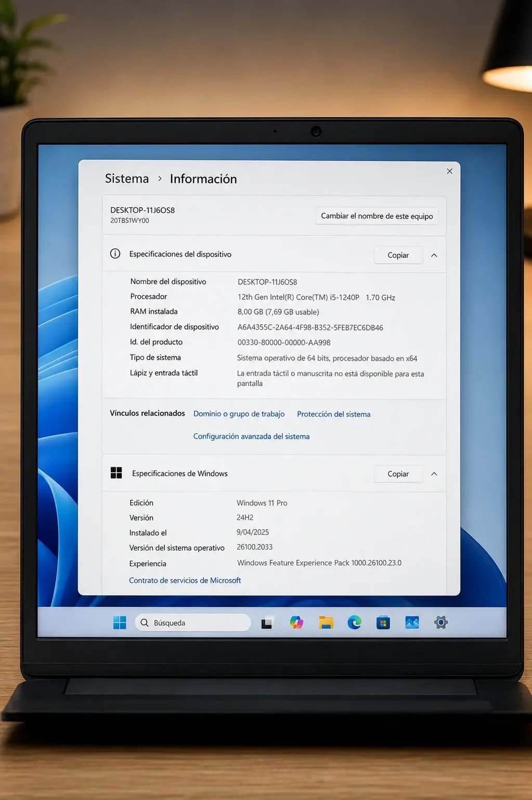Viewport: 532px width, 800px height.
Task: Click the Edición label
Action: pyautogui.click(x=141, y=503)
